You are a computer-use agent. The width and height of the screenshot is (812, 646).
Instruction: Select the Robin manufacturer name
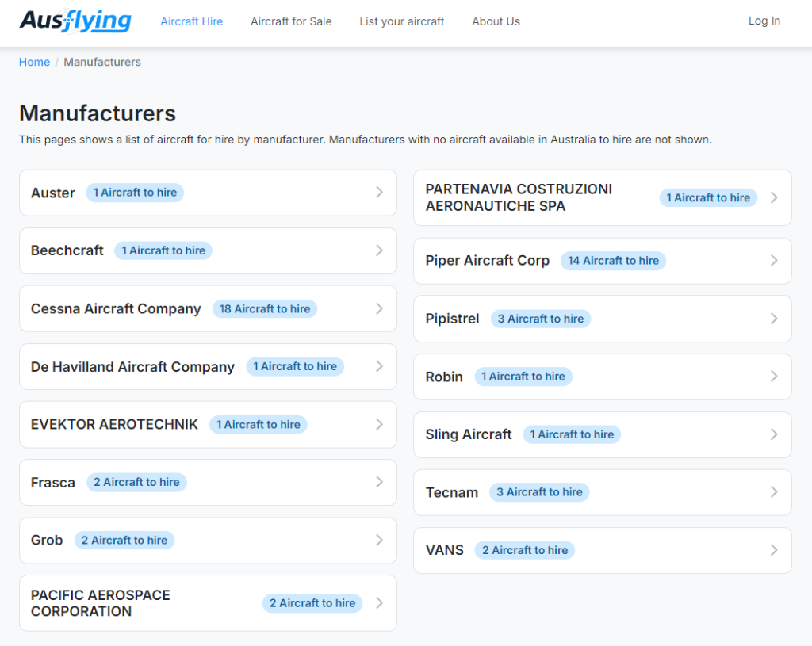tap(444, 377)
